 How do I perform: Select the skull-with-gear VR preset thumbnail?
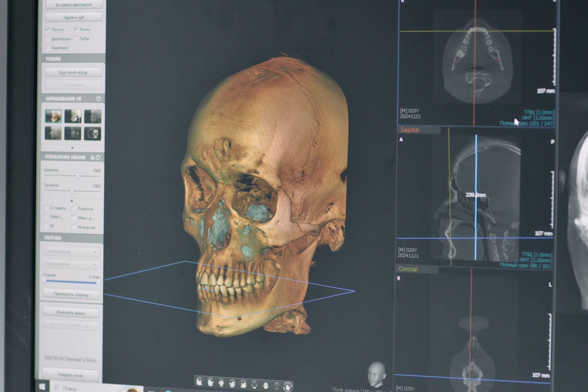coord(93,134)
